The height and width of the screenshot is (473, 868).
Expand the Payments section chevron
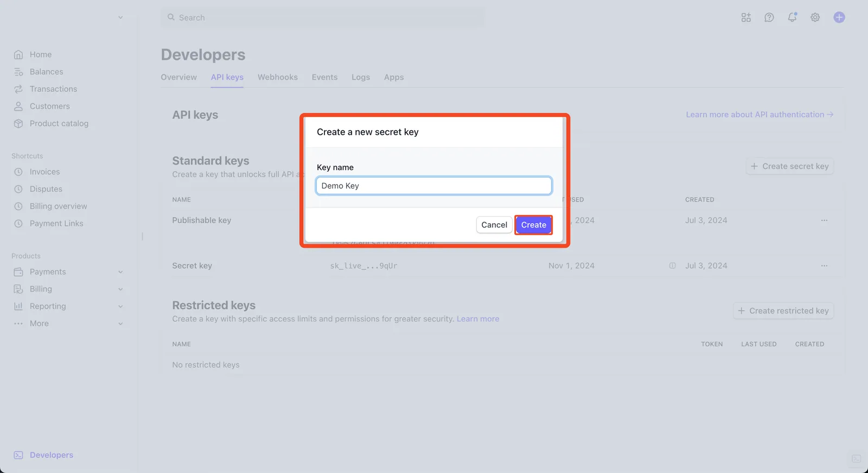tap(120, 272)
